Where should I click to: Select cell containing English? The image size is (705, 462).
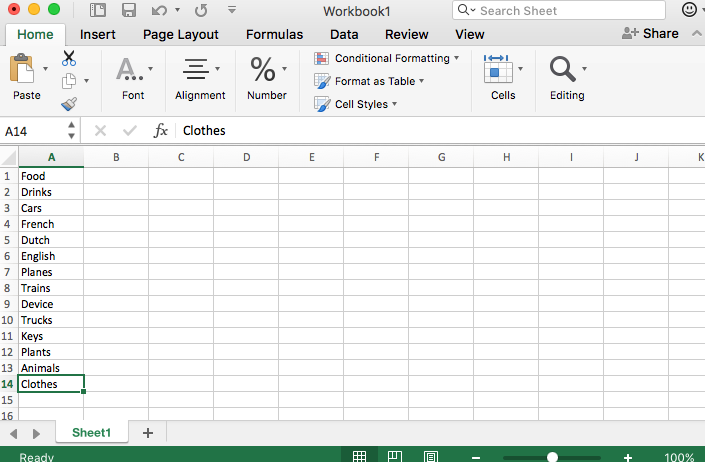tap(51, 256)
